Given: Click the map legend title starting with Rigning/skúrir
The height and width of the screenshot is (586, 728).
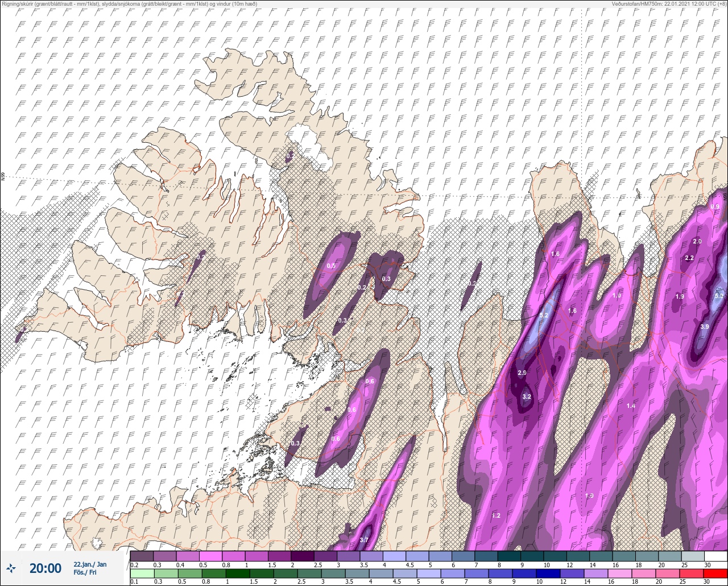Looking at the screenshot, I should coord(129,4).
